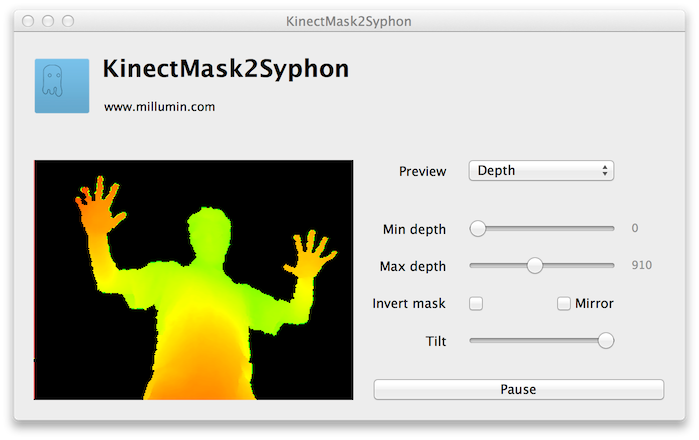This screenshot has height=440, width=699.
Task: Click the Min depth value 0
Action: [x=635, y=228]
